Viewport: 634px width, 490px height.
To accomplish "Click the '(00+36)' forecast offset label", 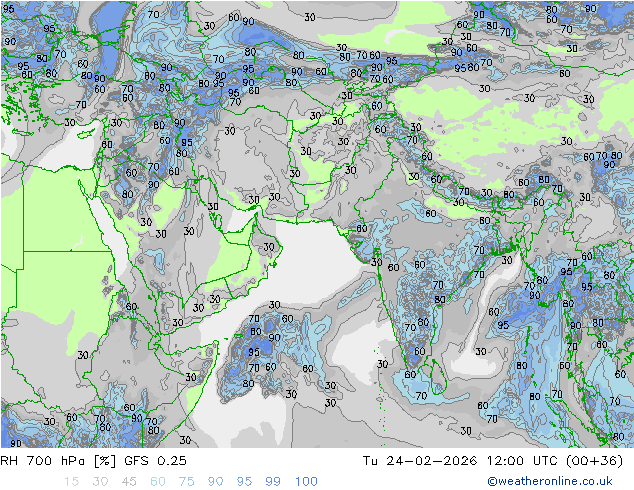I will pos(594,461).
